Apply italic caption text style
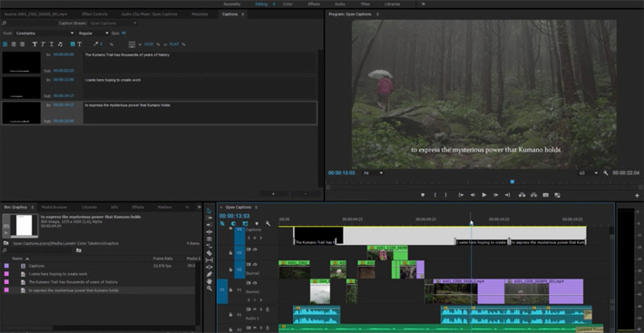Screen dimensions: 644x333 point(43,44)
